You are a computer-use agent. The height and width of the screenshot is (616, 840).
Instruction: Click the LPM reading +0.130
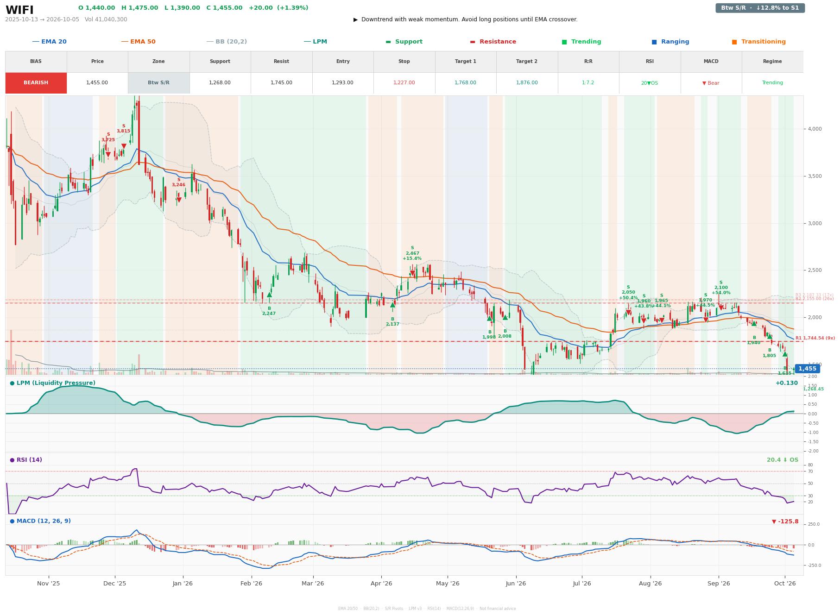click(x=787, y=383)
